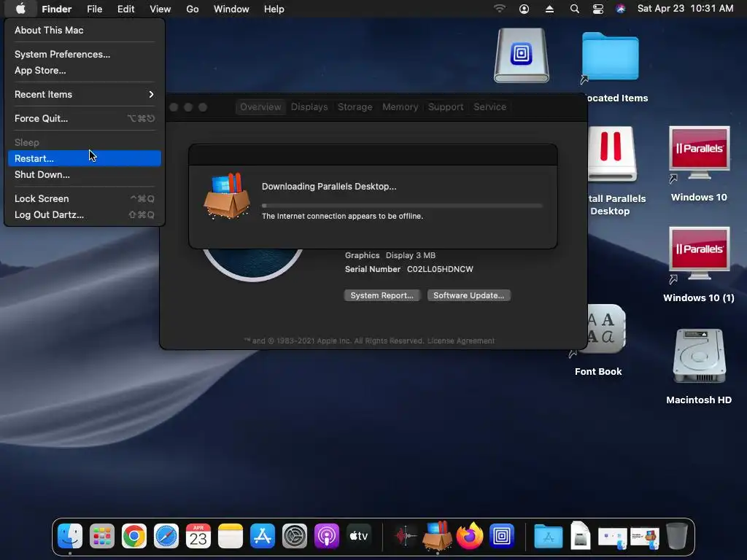Switch to the Support tab
Image resolution: width=747 pixels, height=560 pixels.
446,106
